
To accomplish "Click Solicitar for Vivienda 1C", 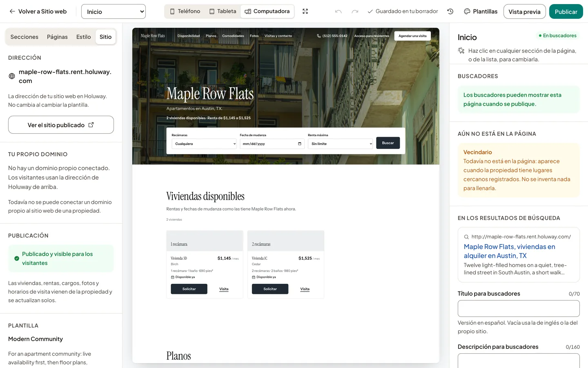I will click(270, 289).
